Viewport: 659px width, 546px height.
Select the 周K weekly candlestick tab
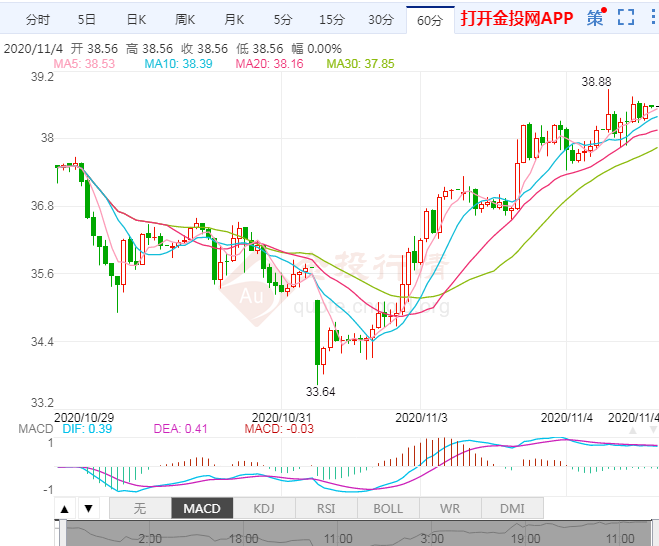coord(186,19)
